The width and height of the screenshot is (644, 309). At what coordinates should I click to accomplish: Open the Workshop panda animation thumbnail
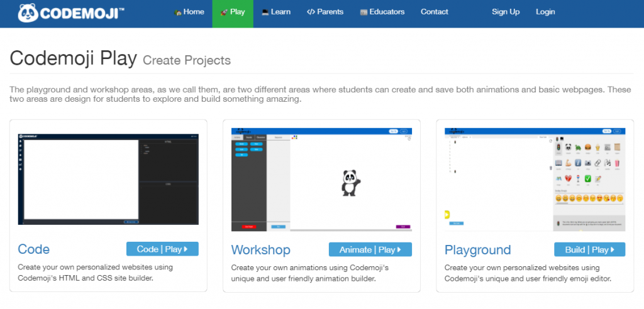(321, 180)
